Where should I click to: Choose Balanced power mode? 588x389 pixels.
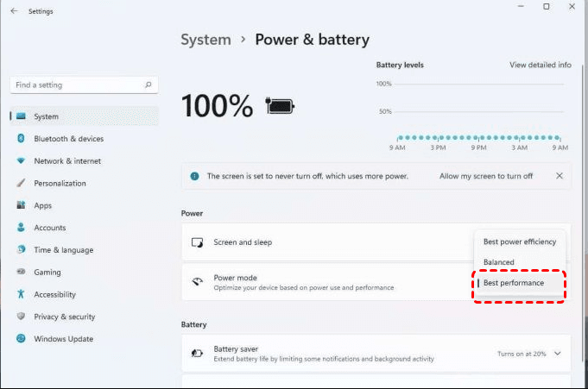click(x=499, y=262)
